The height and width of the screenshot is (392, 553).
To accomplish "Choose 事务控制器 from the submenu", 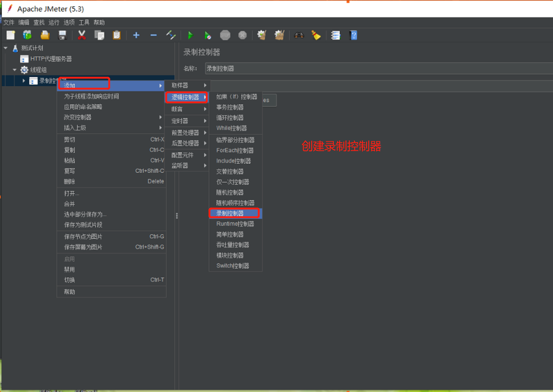I will tap(236, 107).
